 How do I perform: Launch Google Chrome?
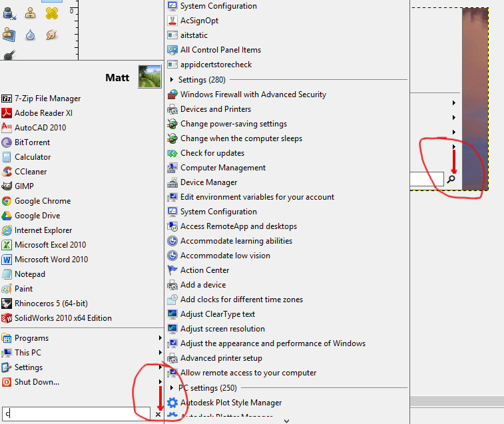(42, 201)
